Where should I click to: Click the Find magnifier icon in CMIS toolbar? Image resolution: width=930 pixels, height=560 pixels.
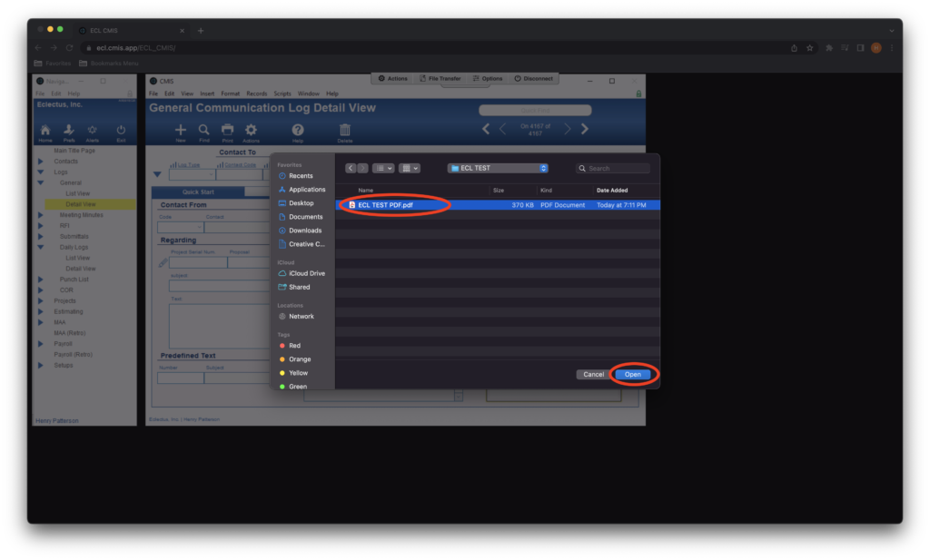(203, 131)
